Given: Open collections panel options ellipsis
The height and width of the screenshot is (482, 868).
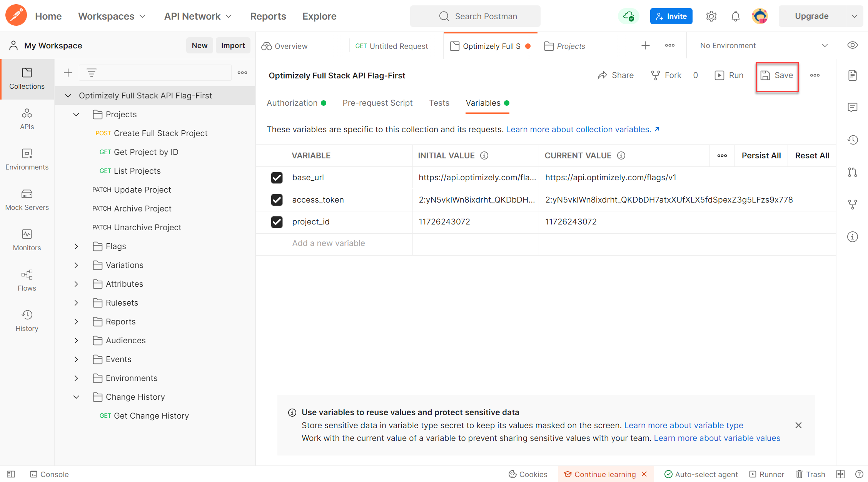Looking at the screenshot, I should [242, 73].
